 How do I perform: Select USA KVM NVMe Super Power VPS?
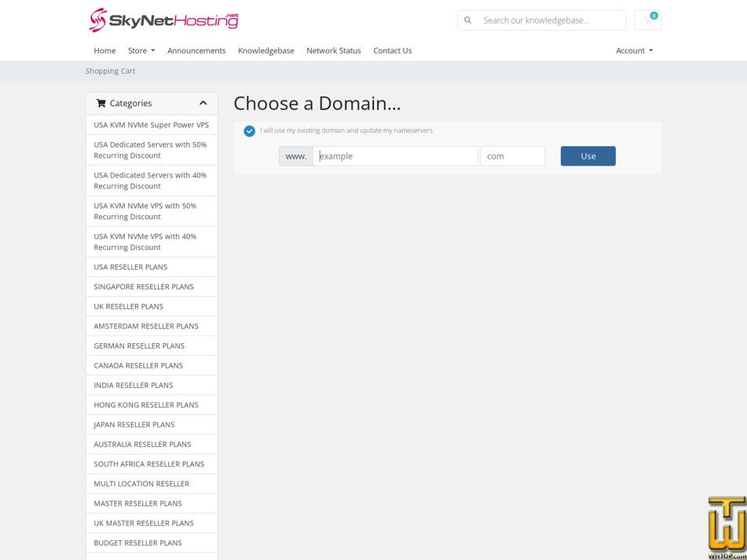click(152, 125)
